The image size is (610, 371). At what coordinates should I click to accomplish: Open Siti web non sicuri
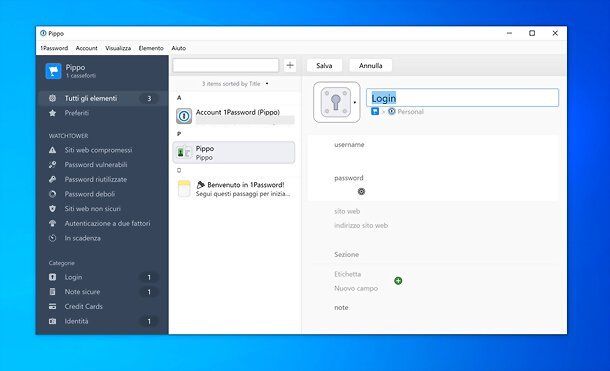[x=102, y=209]
